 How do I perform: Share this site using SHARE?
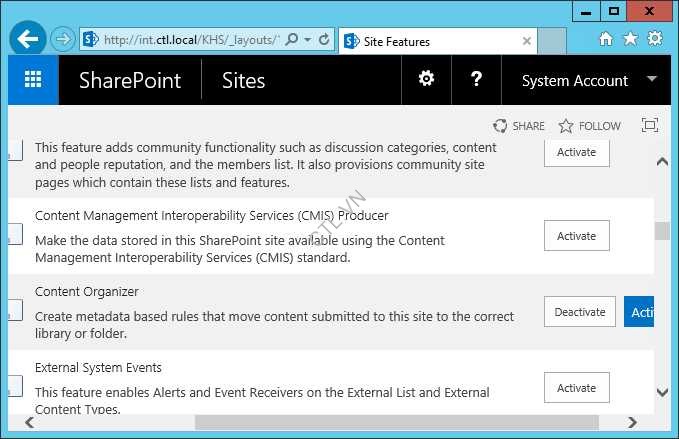[519, 126]
